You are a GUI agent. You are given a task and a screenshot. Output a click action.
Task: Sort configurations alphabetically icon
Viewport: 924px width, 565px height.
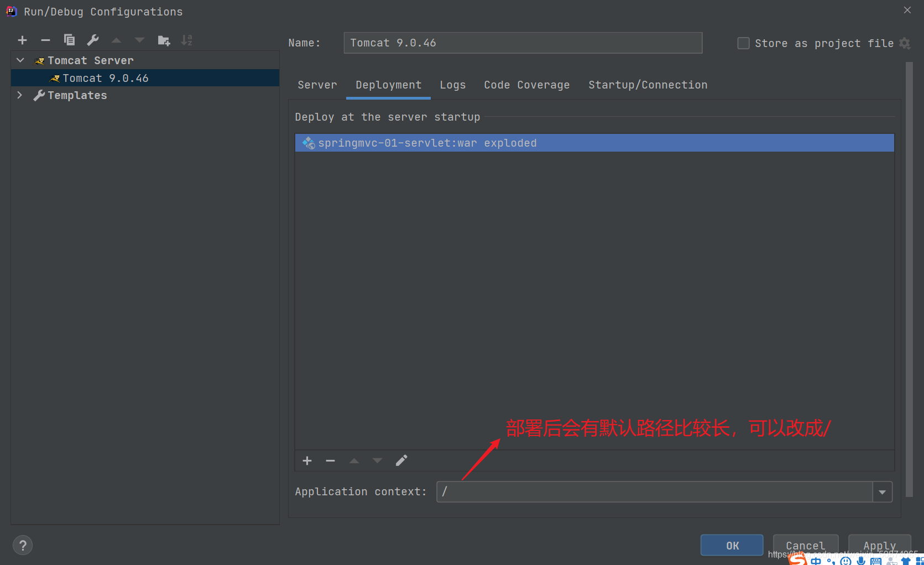point(187,40)
